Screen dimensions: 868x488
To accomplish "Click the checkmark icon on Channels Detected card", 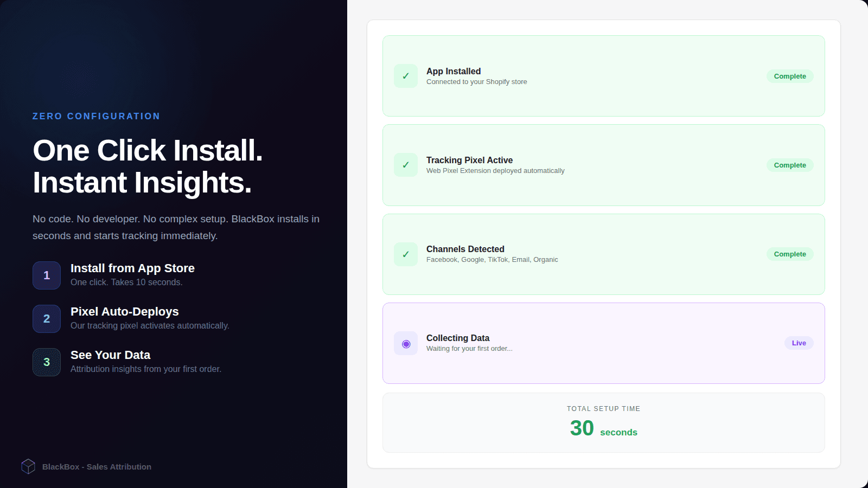I will pyautogui.click(x=405, y=254).
